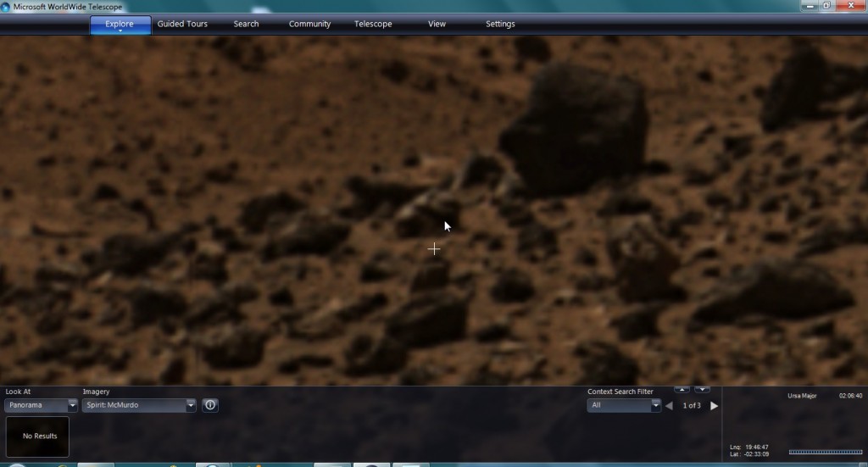Go to next context results page
Viewport: 868px width, 467px height.
pyautogui.click(x=714, y=406)
